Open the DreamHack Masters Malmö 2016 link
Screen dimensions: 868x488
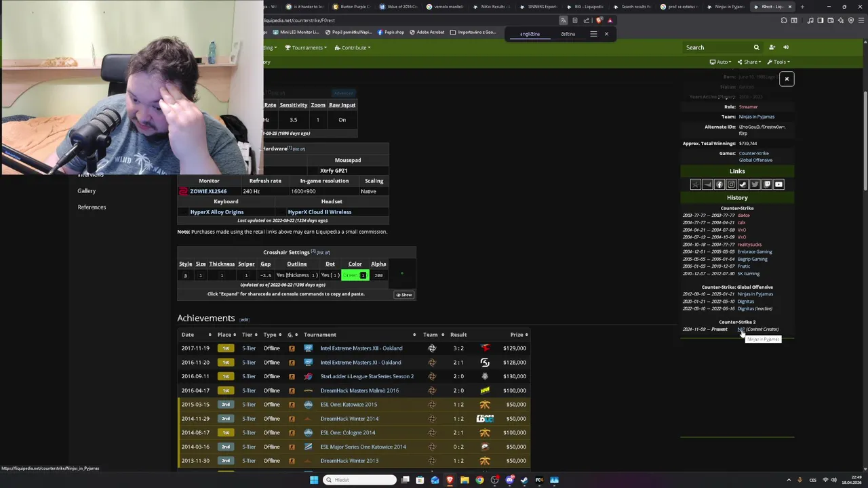point(359,390)
